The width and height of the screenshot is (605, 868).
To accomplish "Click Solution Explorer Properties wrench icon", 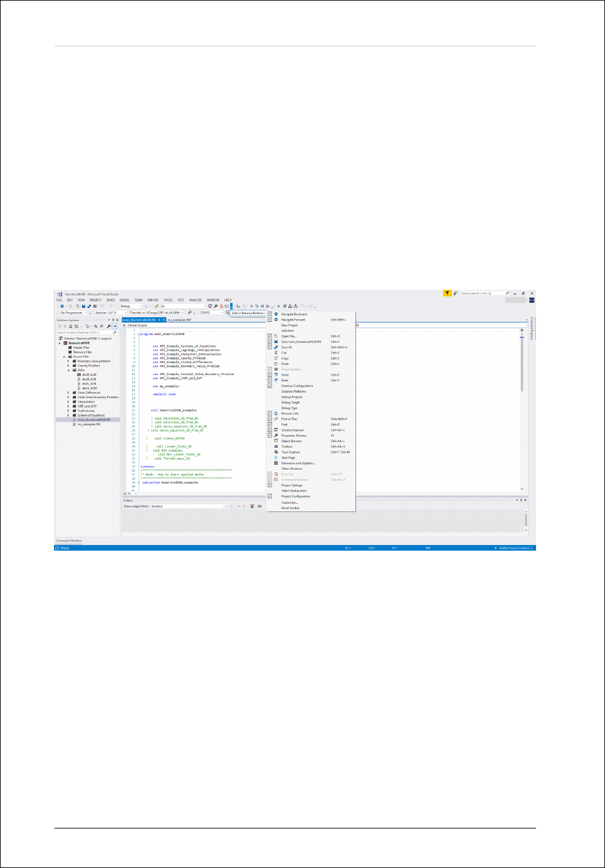I will [x=108, y=326].
